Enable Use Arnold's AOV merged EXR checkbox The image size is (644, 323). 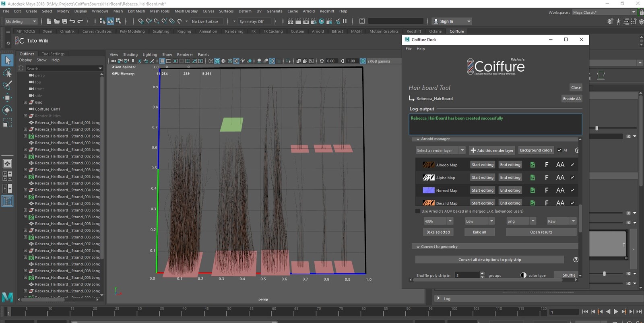click(417, 211)
